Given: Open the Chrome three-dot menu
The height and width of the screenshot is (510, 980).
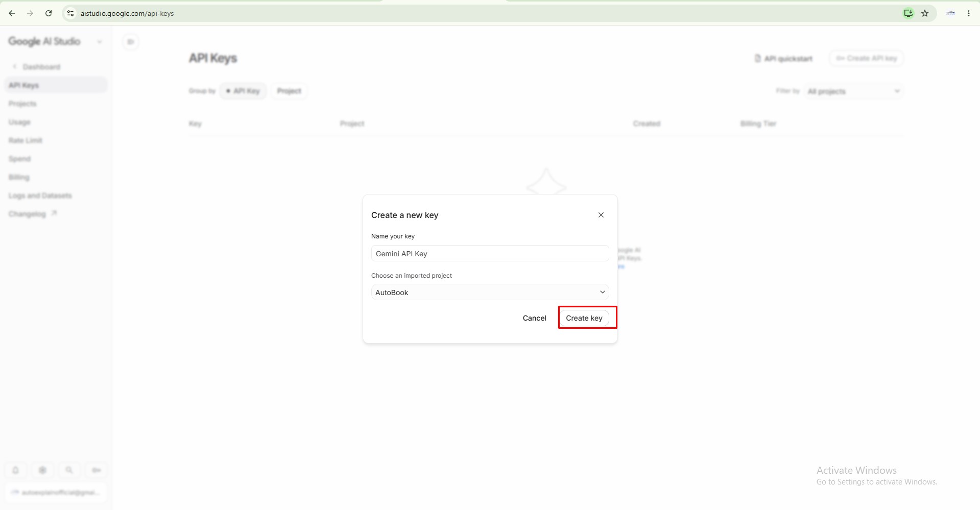Looking at the screenshot, I should coord(969,13).
